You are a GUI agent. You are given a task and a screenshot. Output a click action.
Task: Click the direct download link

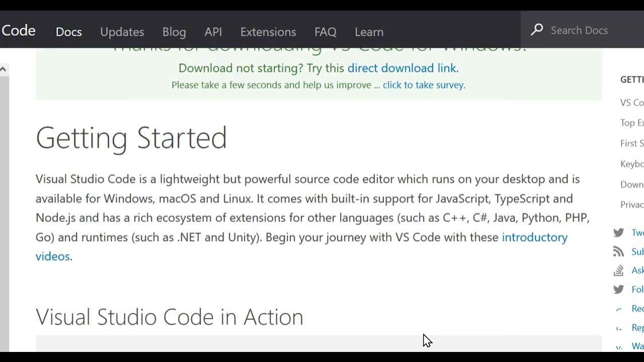pos(402,68)
